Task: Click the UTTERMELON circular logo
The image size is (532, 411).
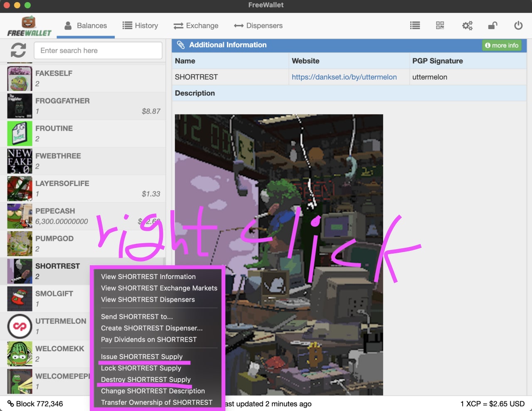Action: 20,326
